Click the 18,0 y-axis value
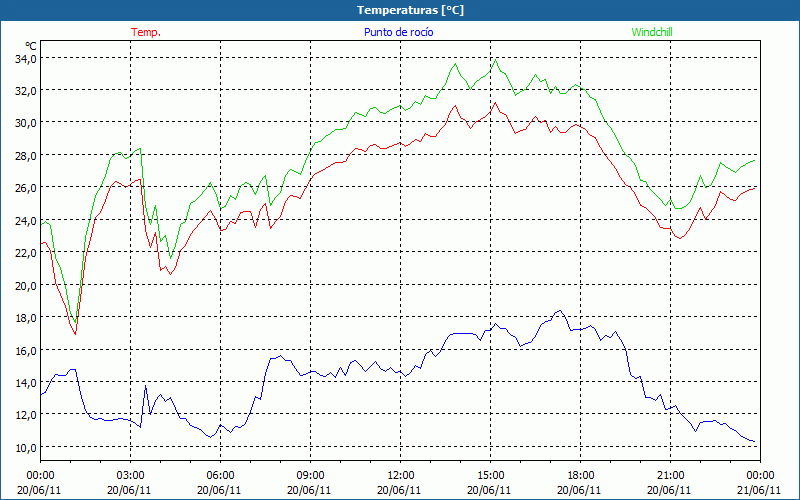Screen dimensions: 800x500 pyautogui.click(x=26, y=317)
